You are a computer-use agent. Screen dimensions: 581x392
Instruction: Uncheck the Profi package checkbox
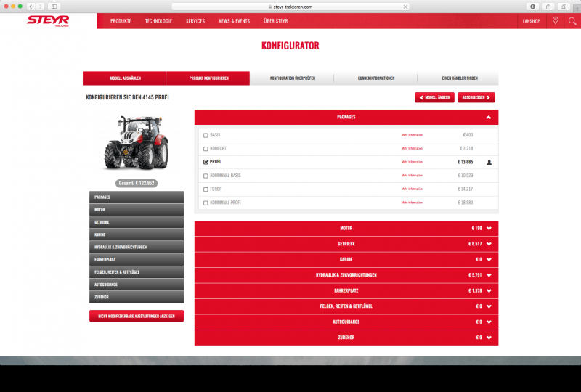206,162
